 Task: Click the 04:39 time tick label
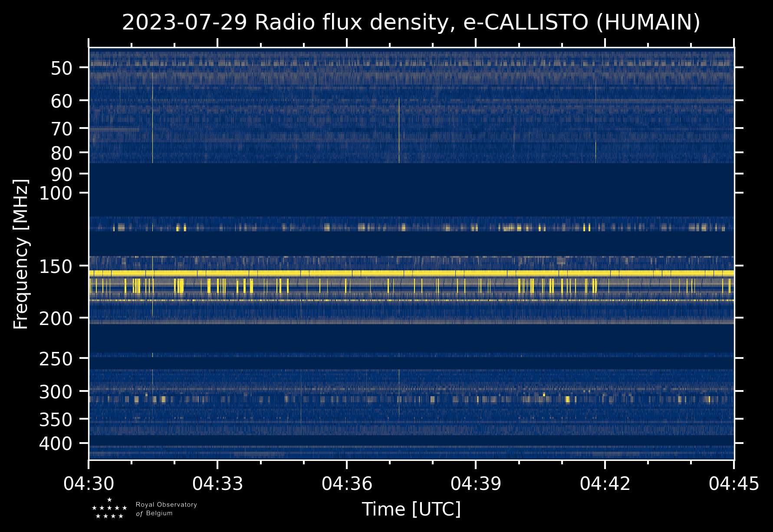pos(476,483)
